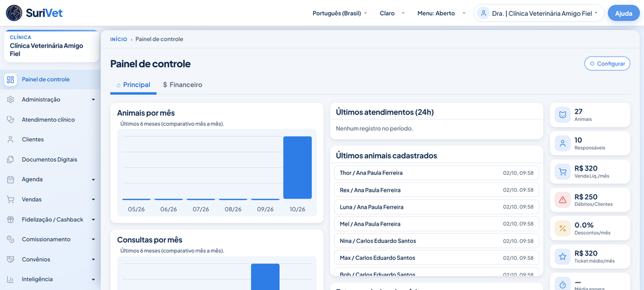Expand the Inteligência submenu arrow

pyautogui.click(x=93, y=279)
